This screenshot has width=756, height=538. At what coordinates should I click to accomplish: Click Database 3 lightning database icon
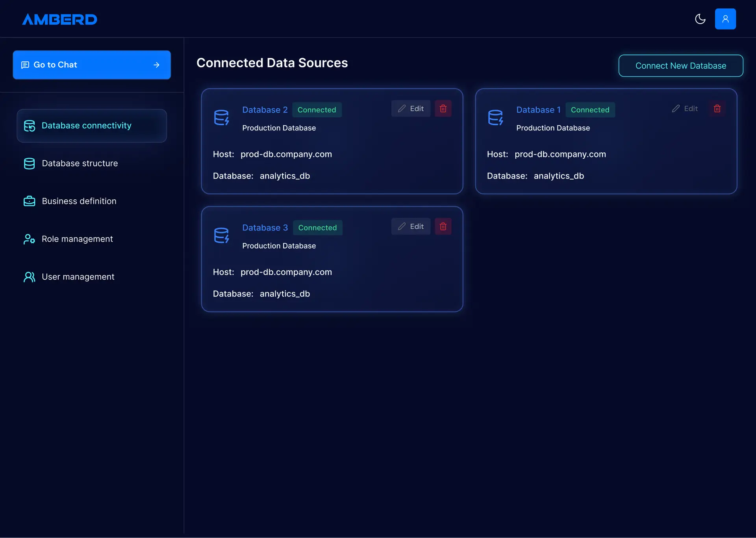point(221,235)
